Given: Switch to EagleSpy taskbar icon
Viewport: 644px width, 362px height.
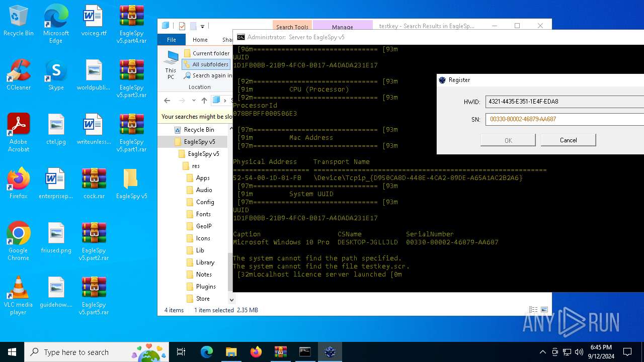Looking at the screenshot, I should pos(330,352).
